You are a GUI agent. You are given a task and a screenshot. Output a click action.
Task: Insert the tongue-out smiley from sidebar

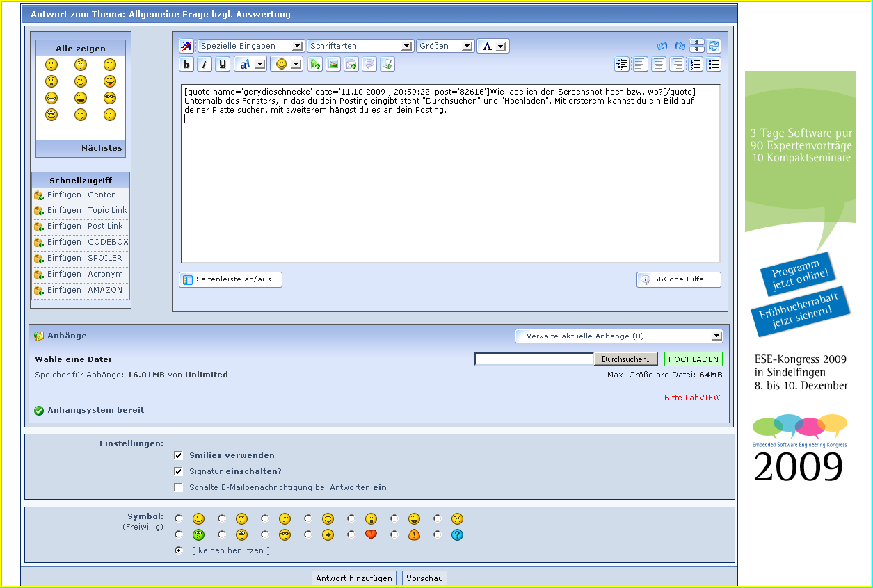(110, 81)
